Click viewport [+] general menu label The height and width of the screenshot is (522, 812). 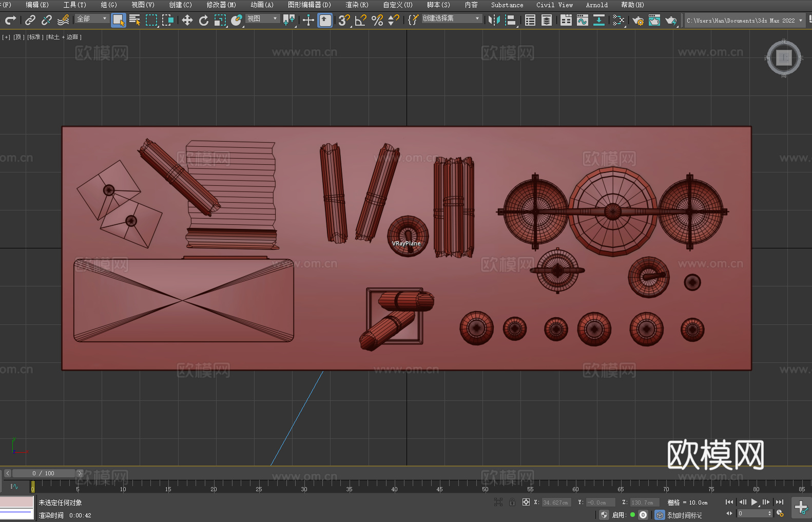coord(6,37)
